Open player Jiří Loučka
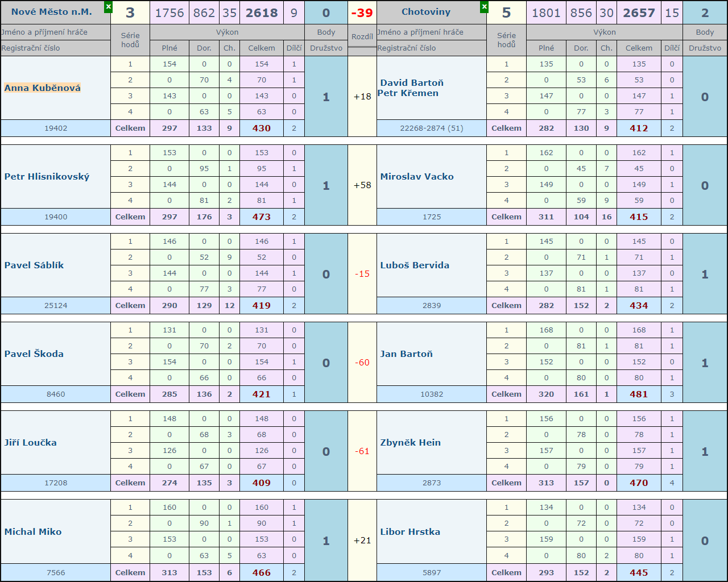Viewport: 728px width, 582px height. 31,443
